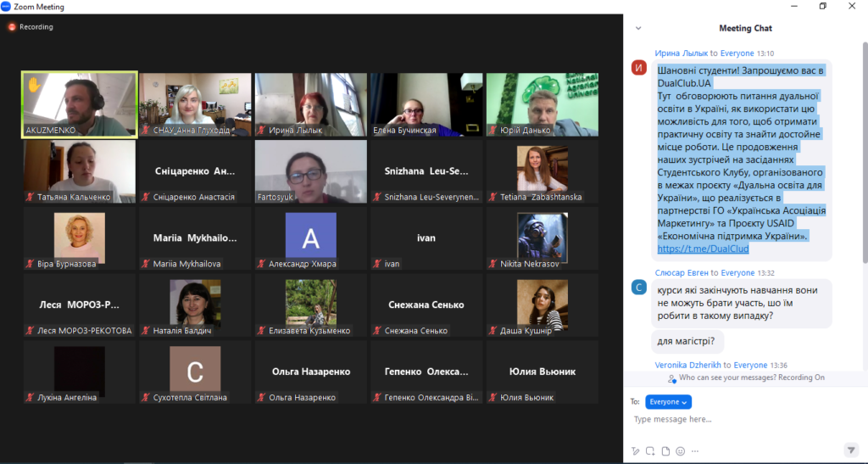Collapse the Meeting Chat panel chevron
Screen dimensions: 868x464
click(x=637, y=28)
